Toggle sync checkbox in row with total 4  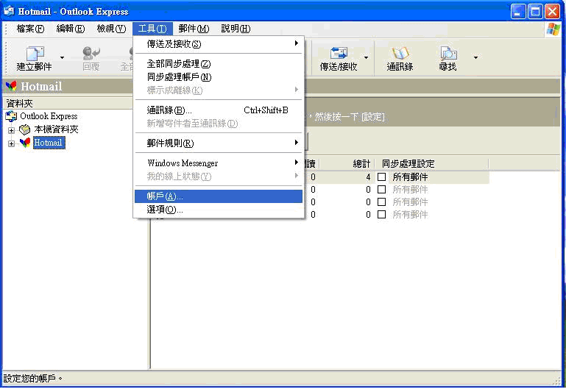tap(381, 177)
